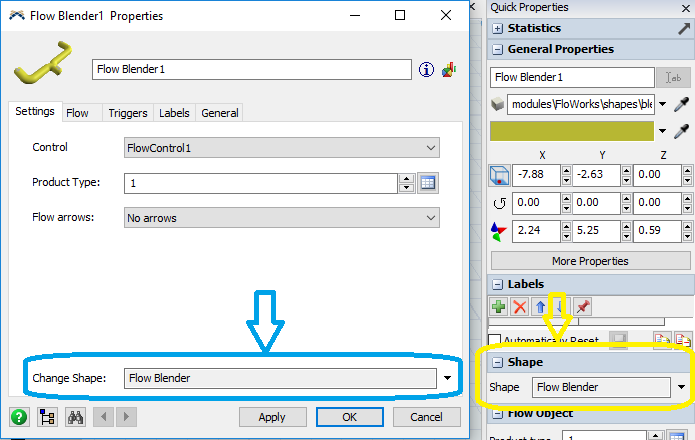Add a label with the green plus icon

[498, 307]
